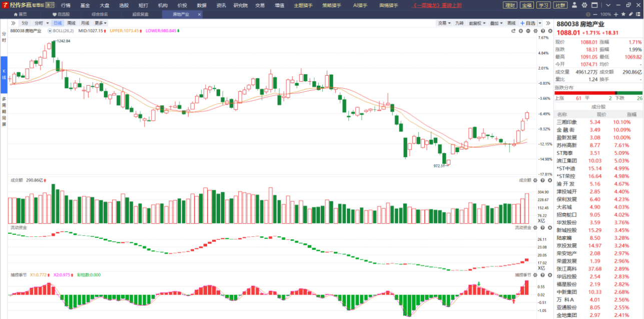Close the 捕捞季节 indicator panel
Viewport: 644px width, 319px height.
[550, 275]
